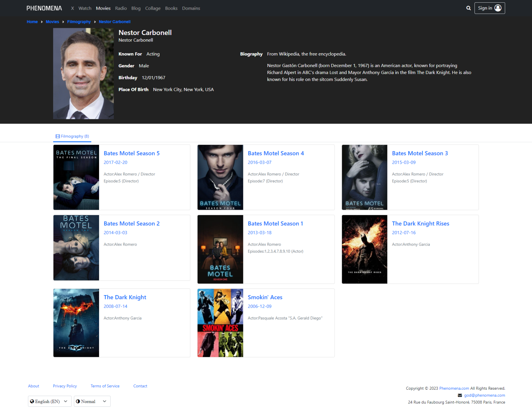
Task: Open the English (EN) language dropdown
Action: (x=50, y=401)
